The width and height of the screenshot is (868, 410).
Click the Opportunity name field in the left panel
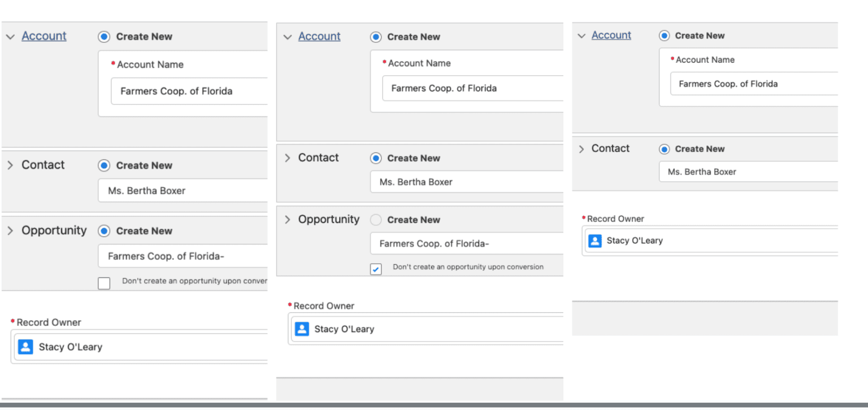pyautogui.click(x=181, y=256)
